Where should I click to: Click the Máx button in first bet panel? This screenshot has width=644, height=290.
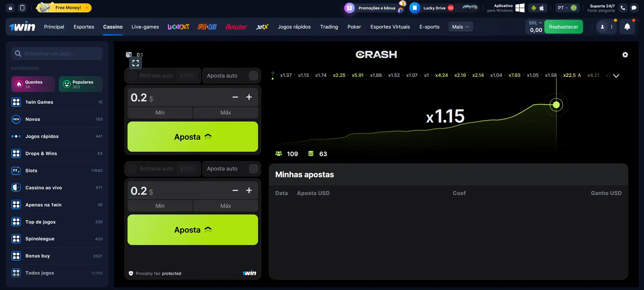[x=226, y=113]
